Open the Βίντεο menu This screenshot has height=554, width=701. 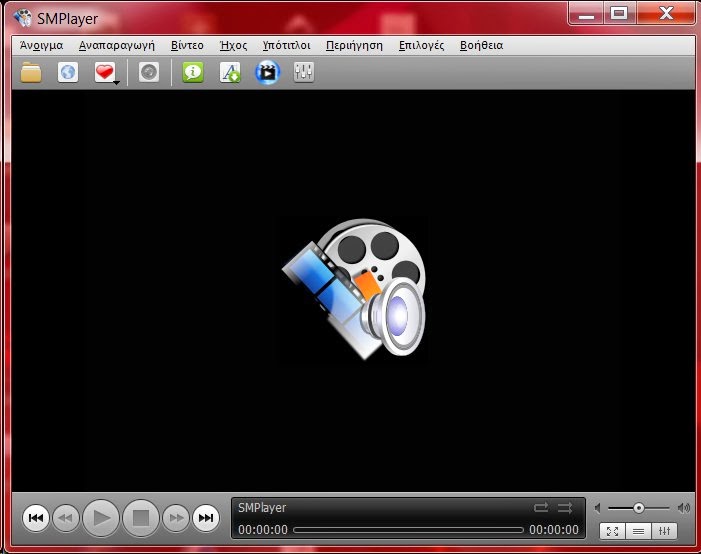click(x=187, y=45)
